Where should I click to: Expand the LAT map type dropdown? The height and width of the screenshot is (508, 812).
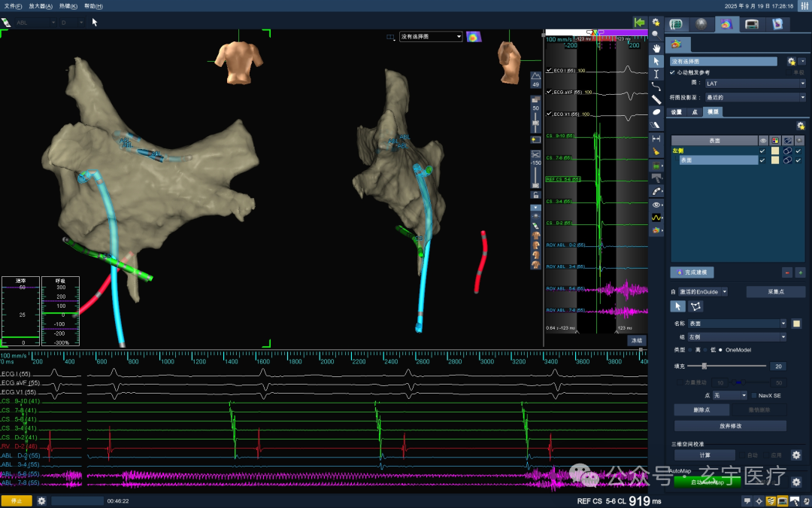point(756,84)
